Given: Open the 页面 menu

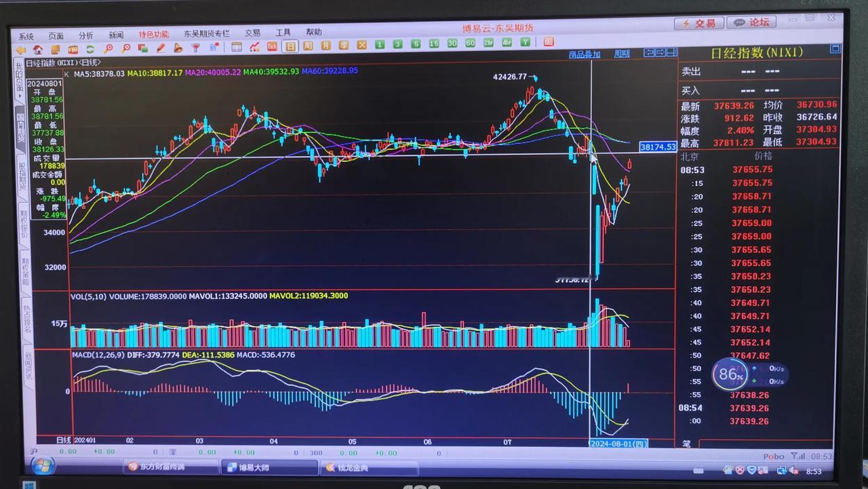Looking at the screenshot, I should (x=56, y=36).
